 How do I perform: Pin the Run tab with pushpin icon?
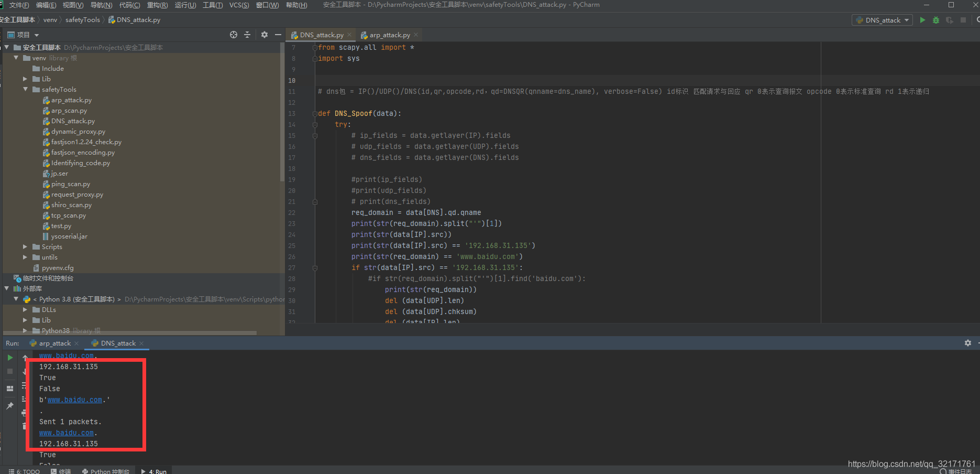coord(10,406)
